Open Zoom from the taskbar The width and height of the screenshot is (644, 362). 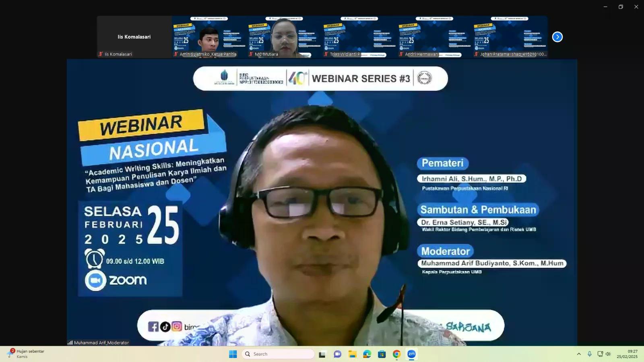pos(411,354)
